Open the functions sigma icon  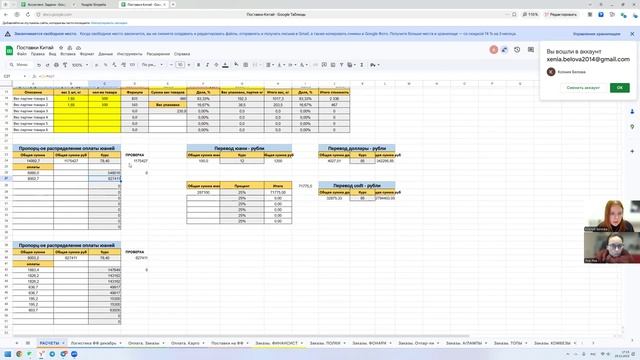tap(362, 65)
